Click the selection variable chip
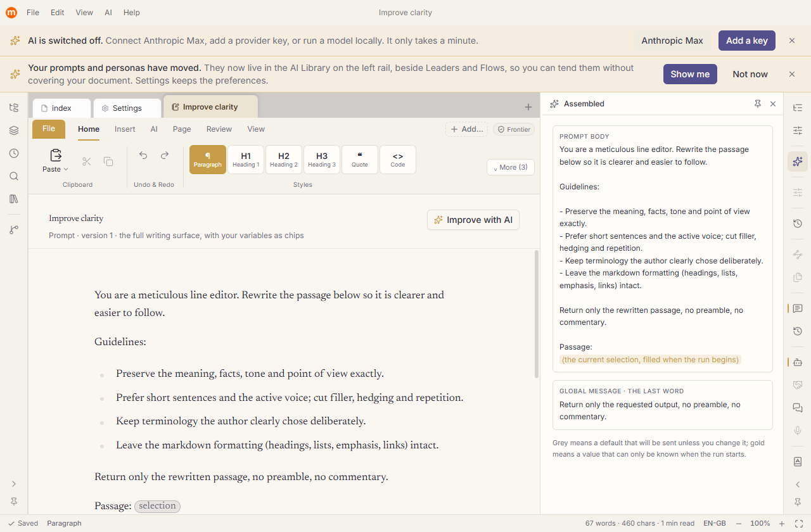The width and height of the screenshot is (811, 532). click(157, 506)
